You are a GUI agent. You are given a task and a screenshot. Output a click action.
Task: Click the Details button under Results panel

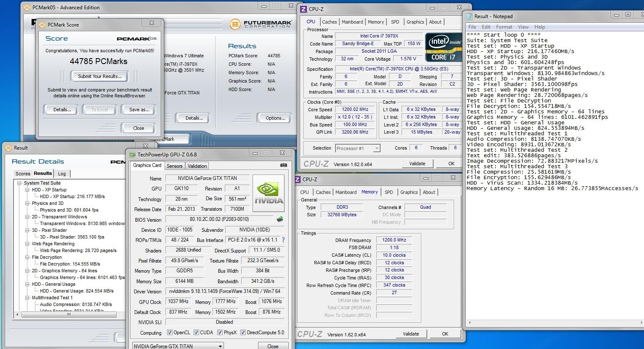pos(194,118)
